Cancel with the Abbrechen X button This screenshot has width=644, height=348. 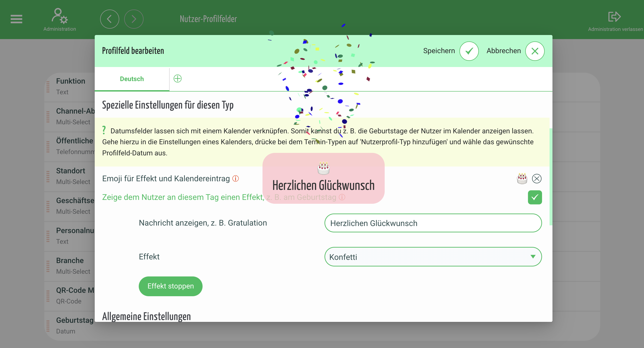click(535, 51)
